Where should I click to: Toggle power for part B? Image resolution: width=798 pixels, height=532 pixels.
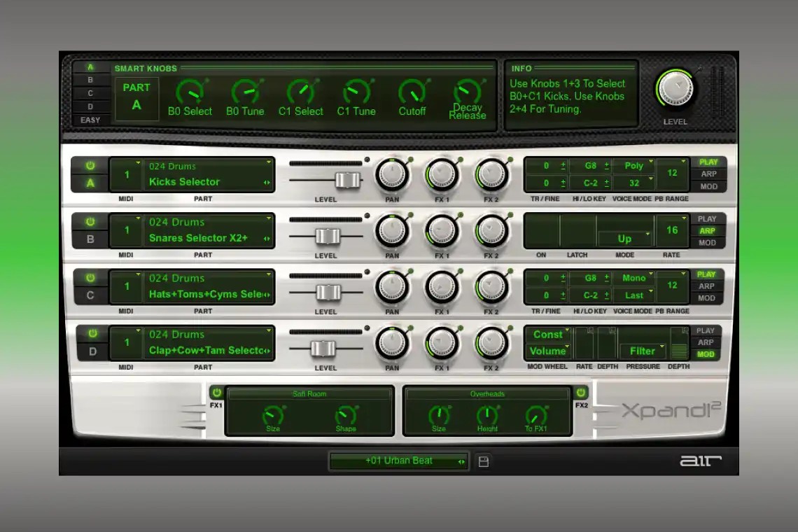pos(90,222)
